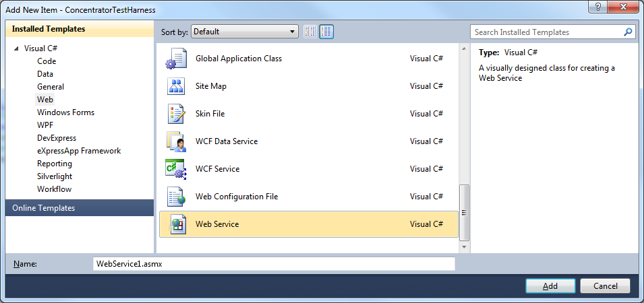Select the Windows Forms category
The width and height of the screenshot is (644, 303).
point(65,112)
